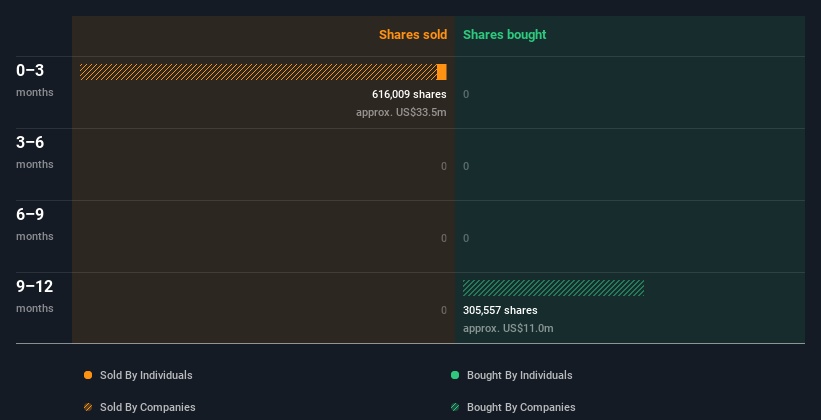Click the orange Sold By Individuals legend dot
This screenshot has height=420, width=821.
click(x=88, y=375)
